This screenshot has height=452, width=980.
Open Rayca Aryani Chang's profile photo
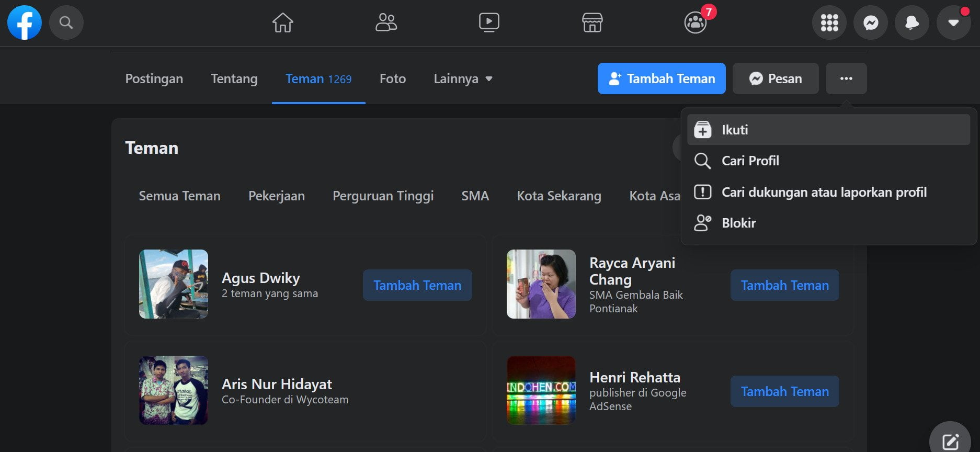pyautogui.click(x=541, y=284)
